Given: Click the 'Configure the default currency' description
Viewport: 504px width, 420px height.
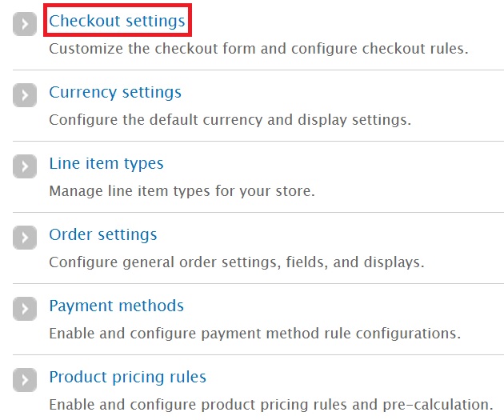Looking at the screenshot, I should click(230, 120).
